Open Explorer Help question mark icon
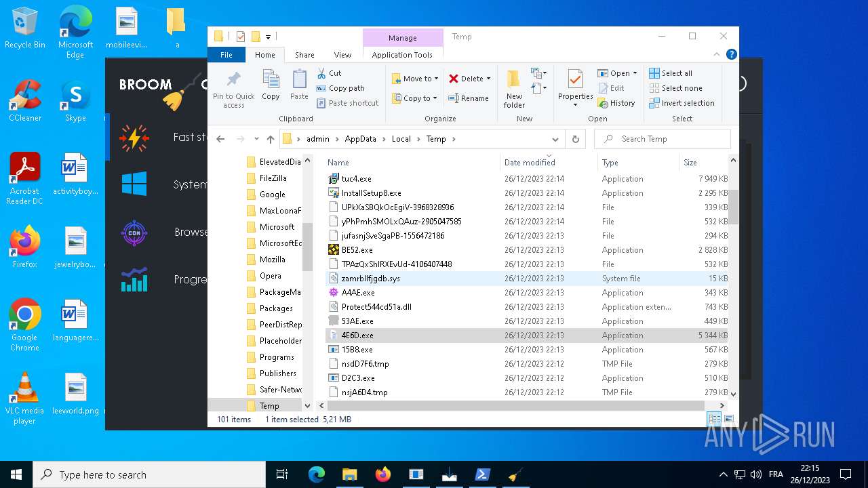868x488 pixels. pos(731,54)
